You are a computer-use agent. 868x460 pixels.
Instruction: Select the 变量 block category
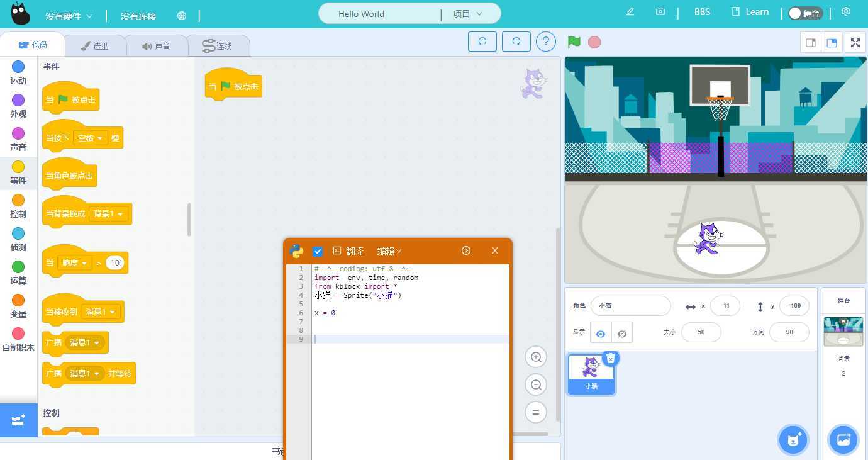coord(18,306)
